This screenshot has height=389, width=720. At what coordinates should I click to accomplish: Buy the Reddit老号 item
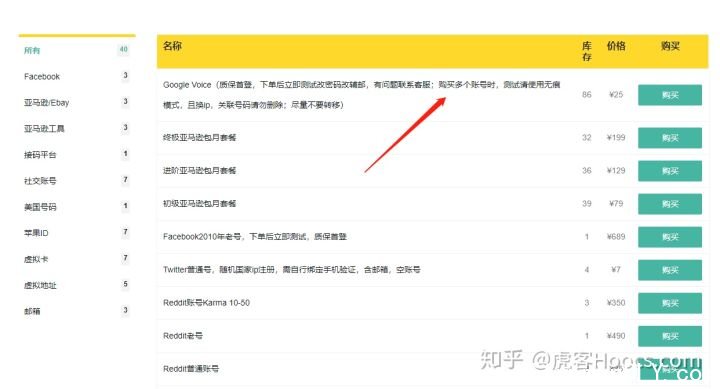click(669, 336)
